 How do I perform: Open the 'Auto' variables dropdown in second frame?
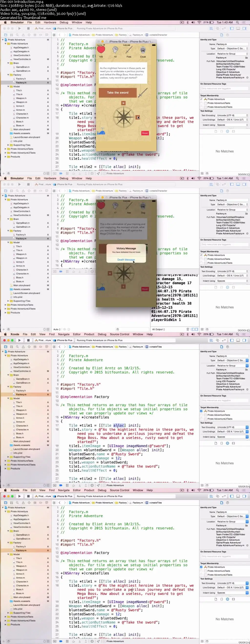[x=57, y=329]
